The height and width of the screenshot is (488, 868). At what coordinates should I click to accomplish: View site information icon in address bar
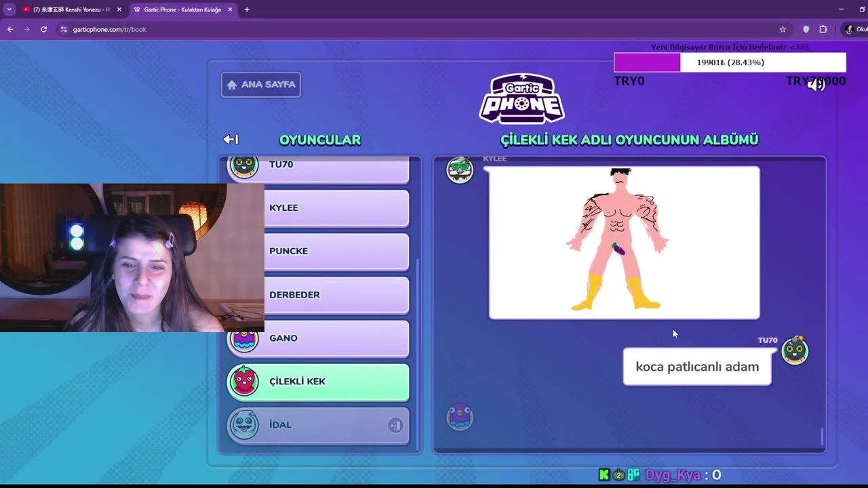pyautogui.click(x=64, y=29)
